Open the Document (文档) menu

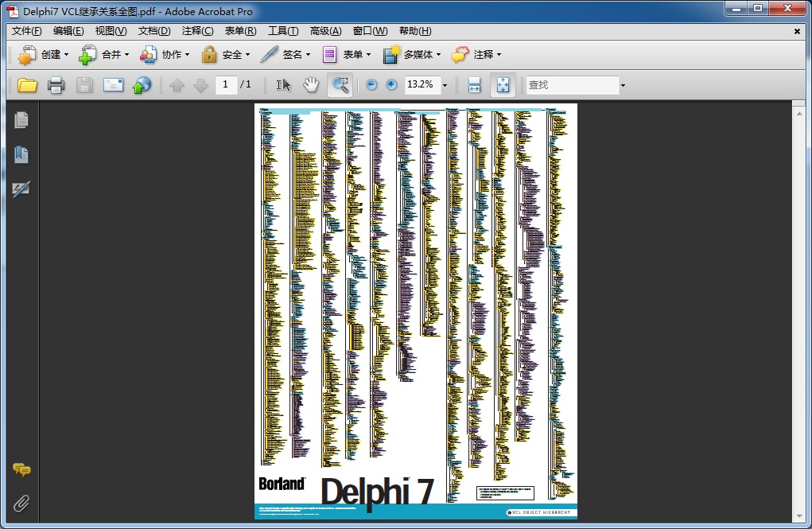coord(154,31)
